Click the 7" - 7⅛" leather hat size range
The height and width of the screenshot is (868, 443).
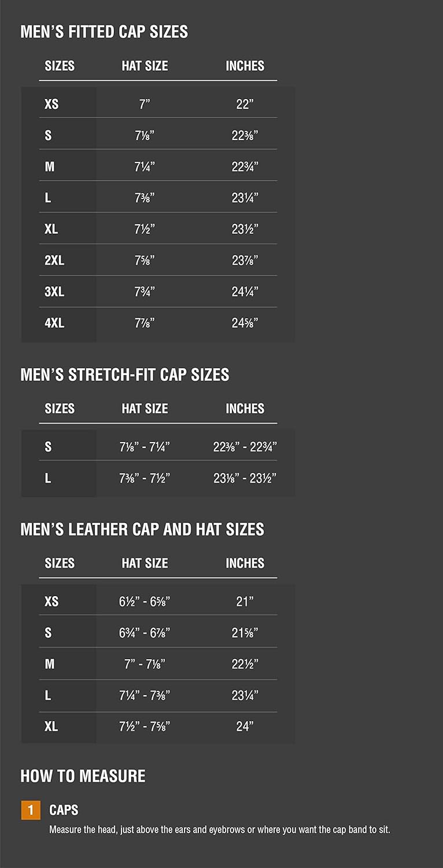pyautogui.click(x=145, y=664)
